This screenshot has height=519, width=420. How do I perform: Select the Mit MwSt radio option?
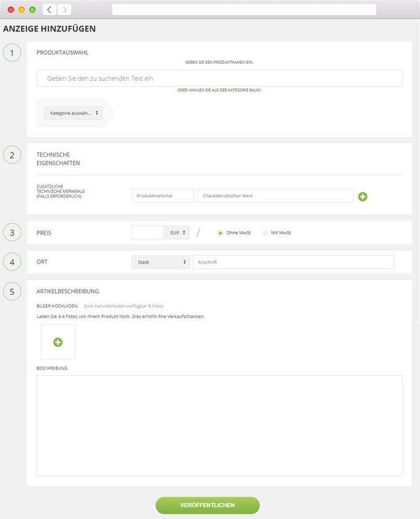coord(265,233)
